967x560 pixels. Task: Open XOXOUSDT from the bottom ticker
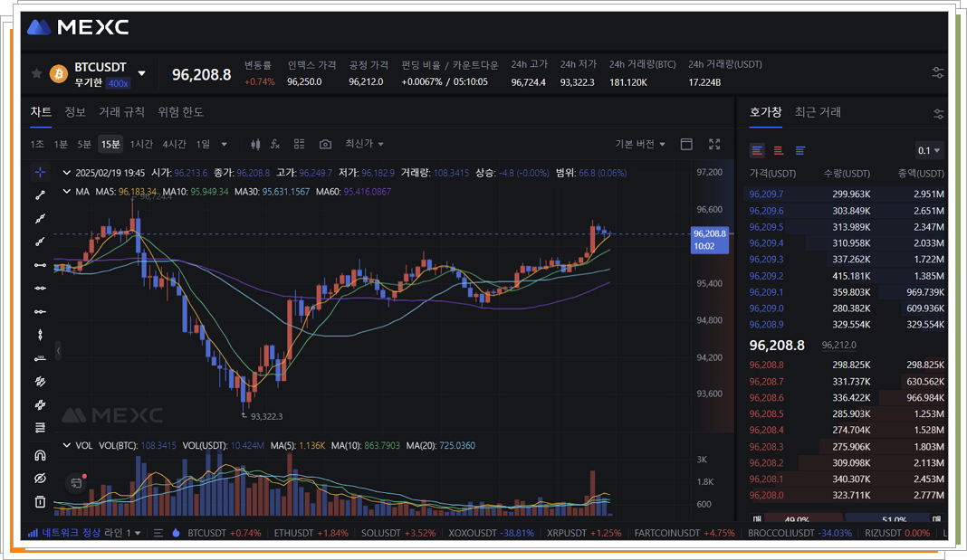click(x=491, y=533)
